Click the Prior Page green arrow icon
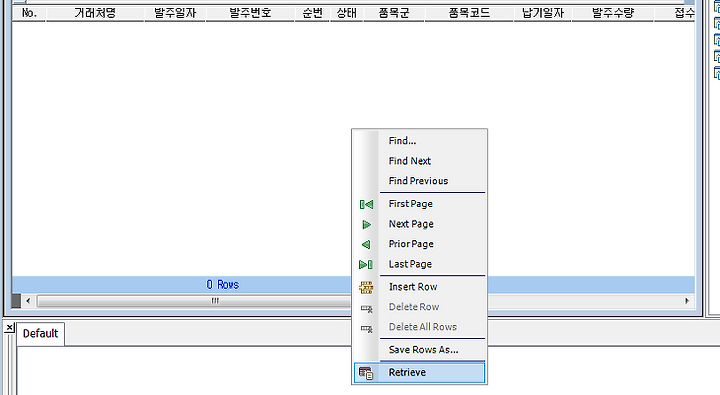The width and height of the screenshot is (720, 395). (x=366, y=244)
